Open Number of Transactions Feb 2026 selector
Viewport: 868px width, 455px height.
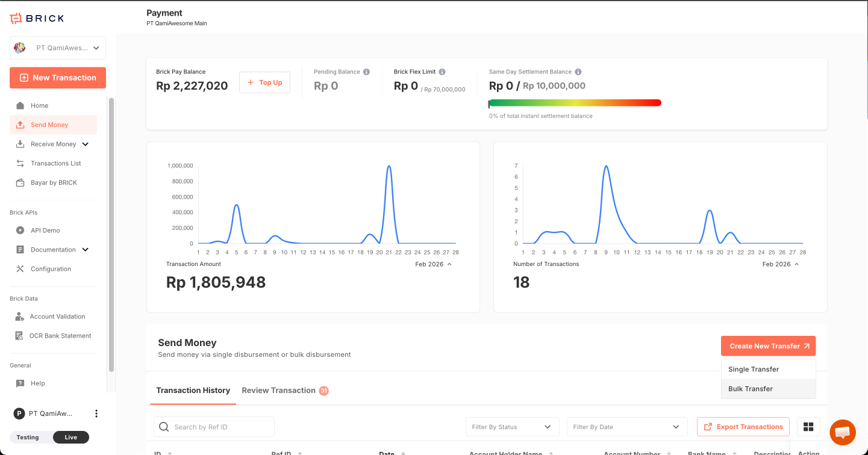[781, 264]
